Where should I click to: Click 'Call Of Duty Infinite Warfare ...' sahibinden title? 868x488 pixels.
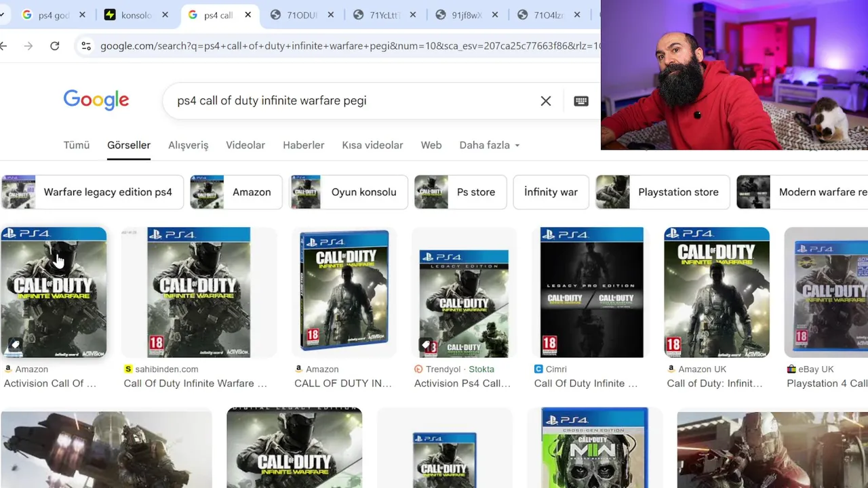[x=195, y=384]
